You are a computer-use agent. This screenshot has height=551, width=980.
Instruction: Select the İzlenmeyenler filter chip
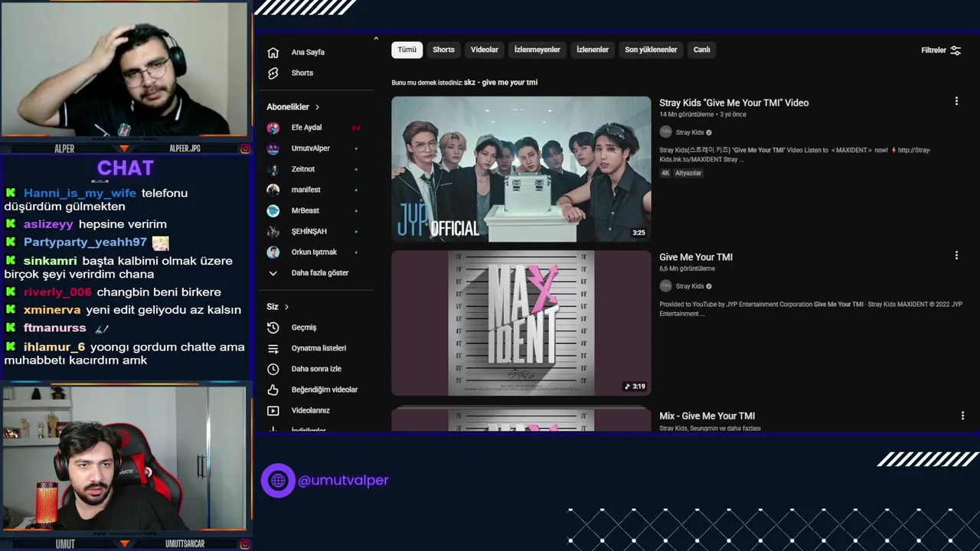pos(537,50)
